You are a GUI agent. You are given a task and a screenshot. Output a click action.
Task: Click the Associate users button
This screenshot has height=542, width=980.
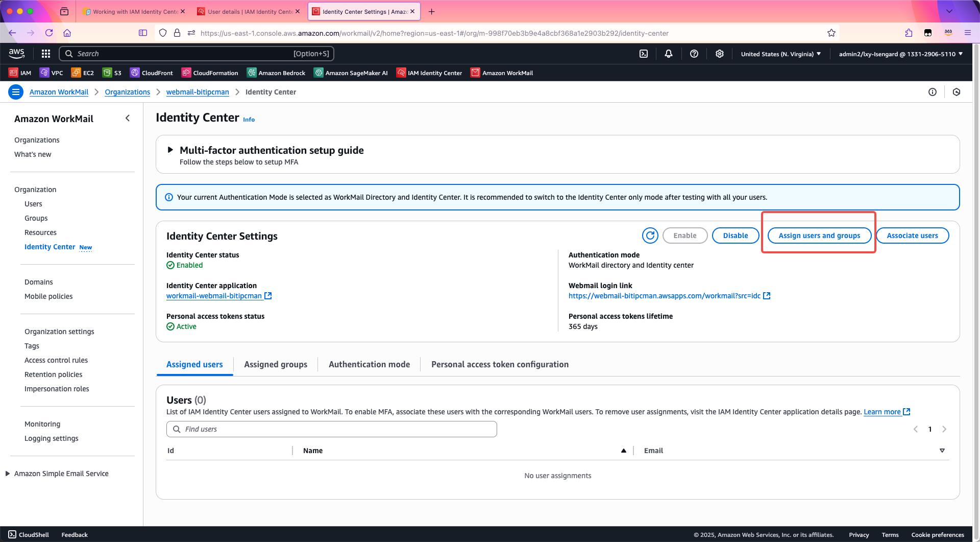click(912, 235)
